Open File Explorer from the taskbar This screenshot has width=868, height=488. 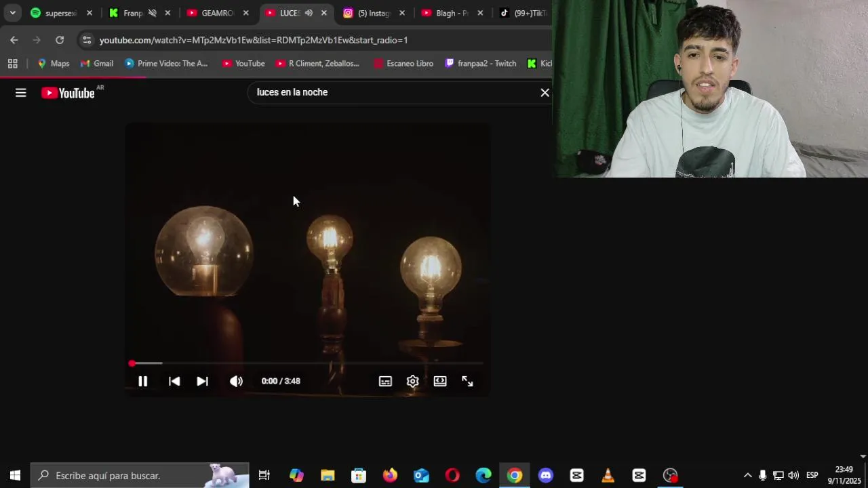(x=328, y=475)
